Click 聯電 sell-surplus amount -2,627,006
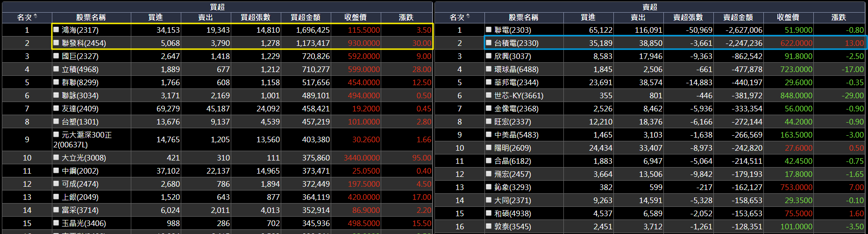This screenshot has width=868, height=234. click(744, 30)
